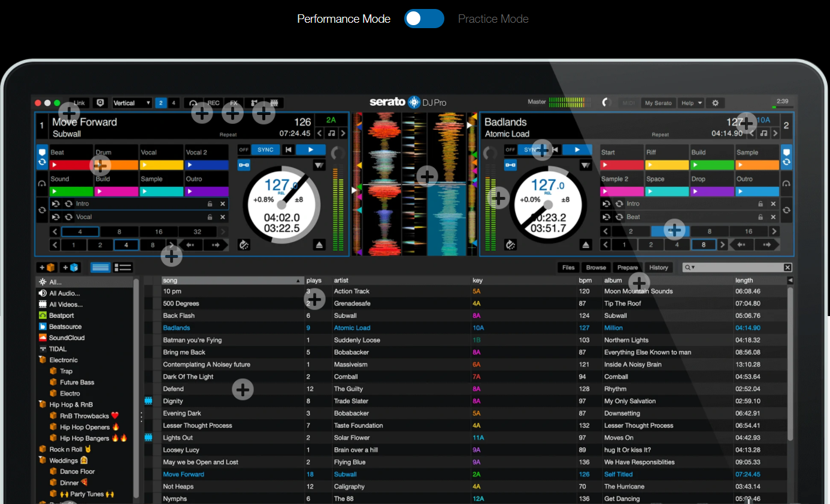Screen dimensions: 830x504
Task: Click the library search field
Action: tap(737, 268)
